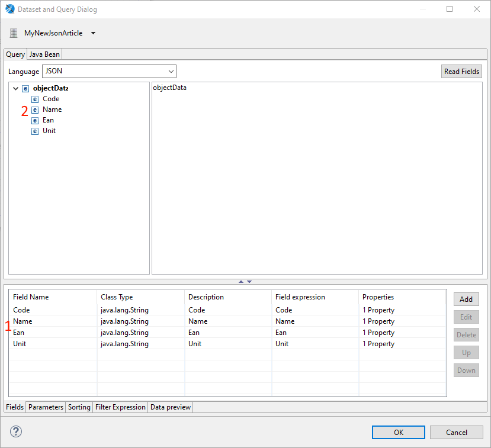Click the element icon next to Ean
The width and height of the screenshot is (491, 448).
pyautogui.click(x=35, y=121)
